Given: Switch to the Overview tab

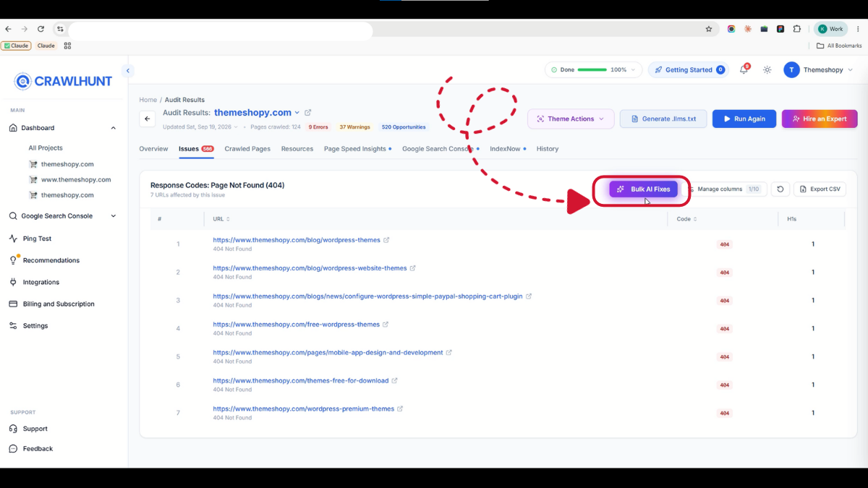Looking at the screenshot, I should tap(153, 149).
